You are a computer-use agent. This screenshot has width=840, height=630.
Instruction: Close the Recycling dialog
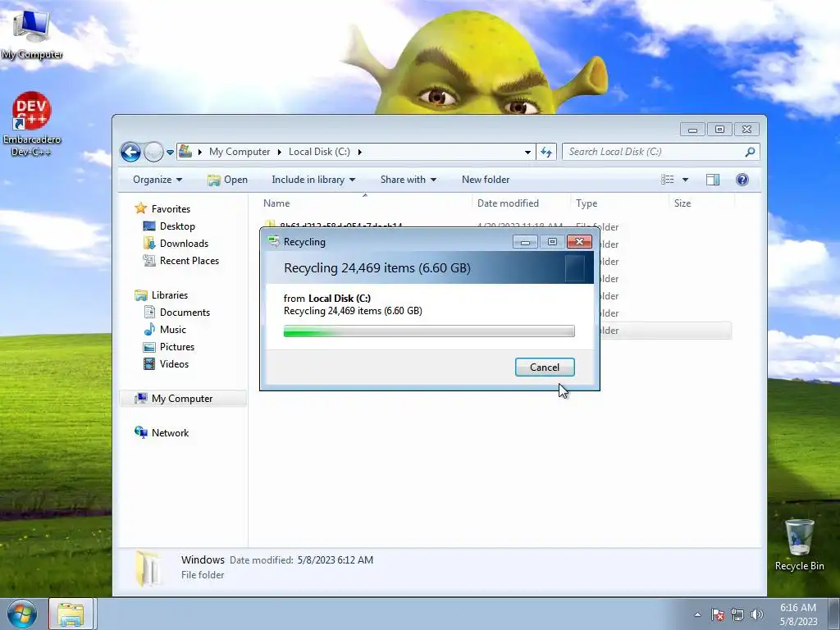[x=579, y=242]
